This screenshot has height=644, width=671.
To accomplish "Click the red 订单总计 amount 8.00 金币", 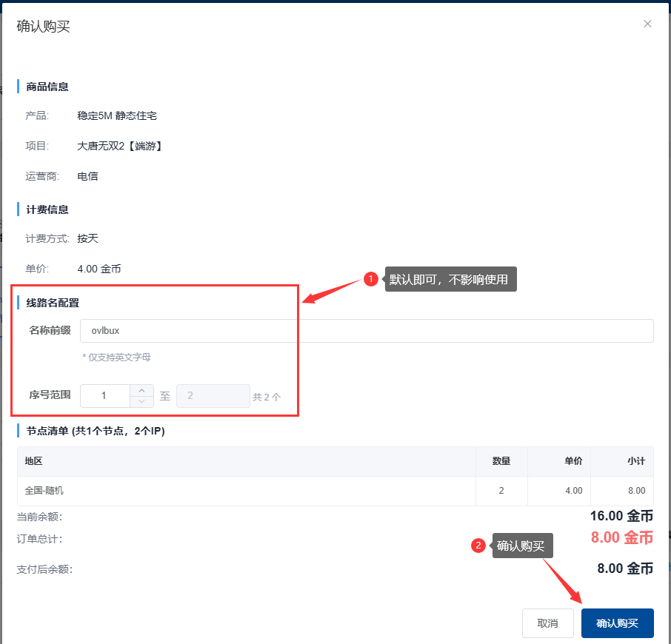I will tap(621, 538).
